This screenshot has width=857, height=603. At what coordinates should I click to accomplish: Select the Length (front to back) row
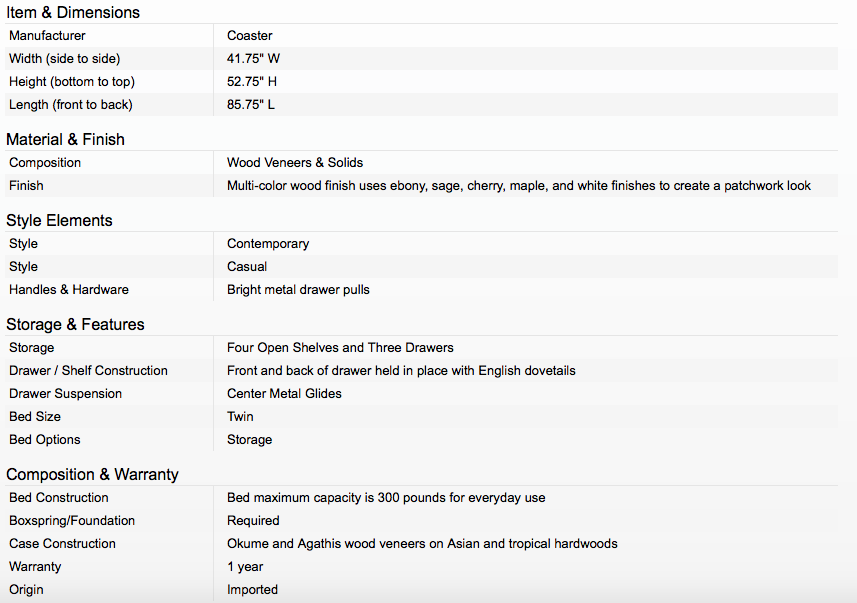421,104
